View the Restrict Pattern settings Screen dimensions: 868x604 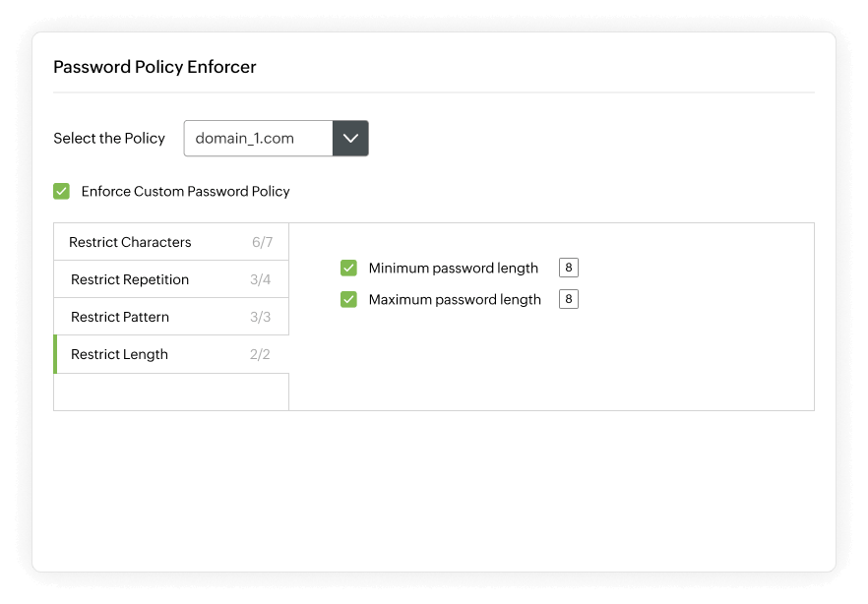pyautogui.click(x=119, y=316)
